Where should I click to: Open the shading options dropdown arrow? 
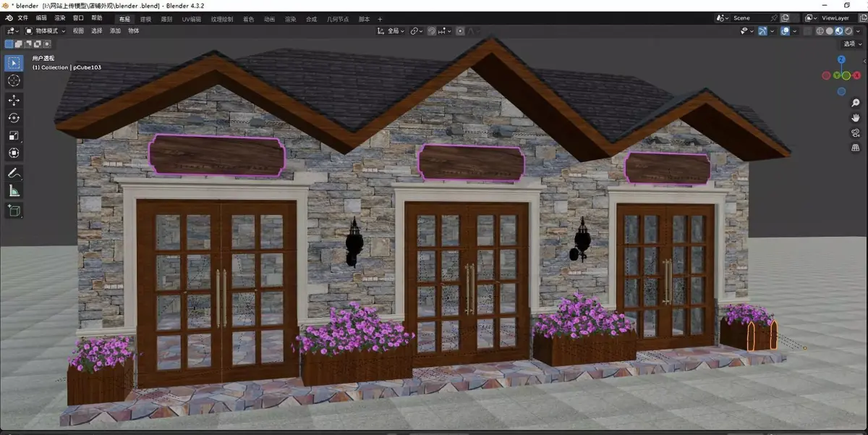click(x=856, y=31)
